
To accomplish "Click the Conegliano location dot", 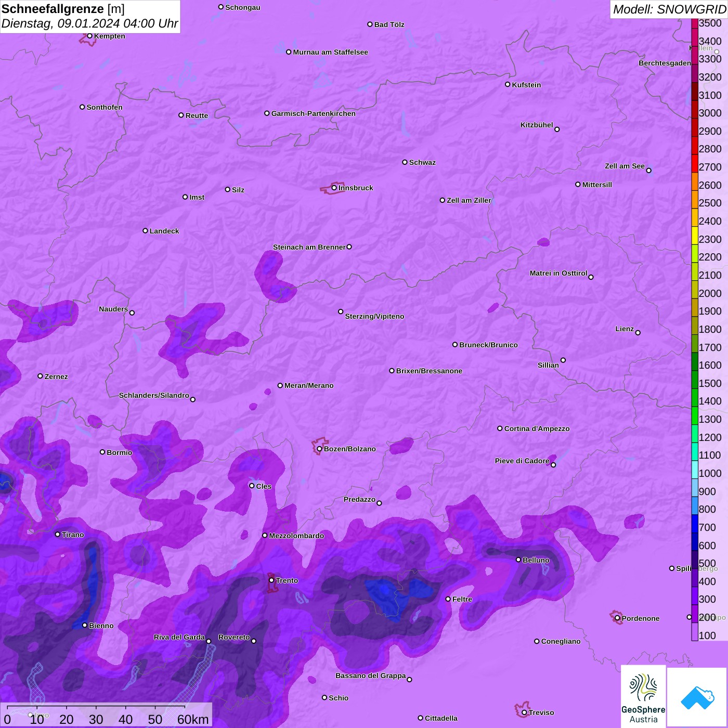I will pyautogui.click(x=537, y=641).
